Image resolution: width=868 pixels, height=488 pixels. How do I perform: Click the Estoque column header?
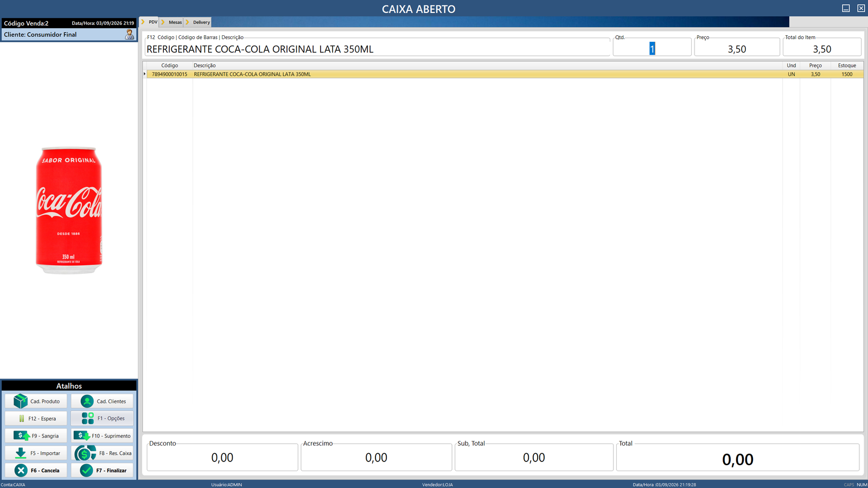pyautogui.click(x=847, y=66)
